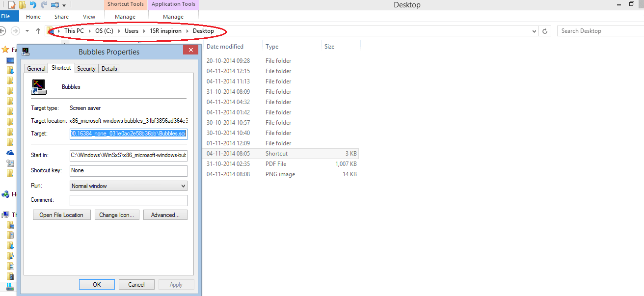Image resolution: width=644 pixels, height=296 pixels.
Task: Click the Bubbles icon in the dialog title bar
Action: pyautogui.click(x=26, y=51)
